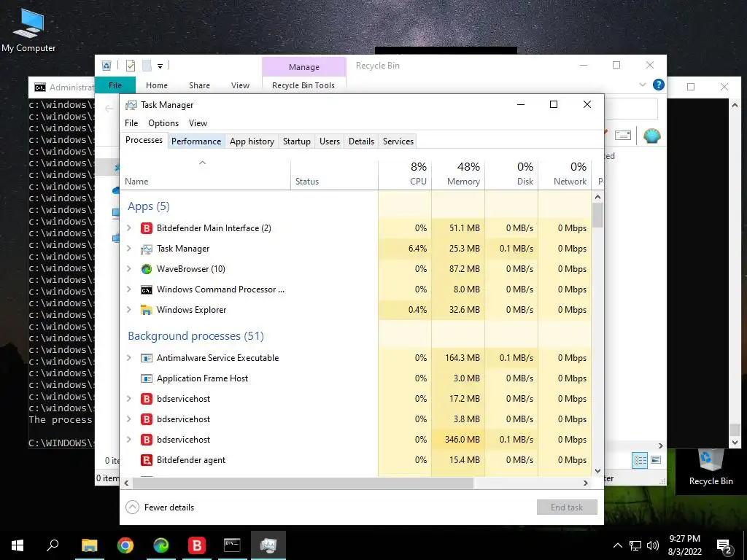Click the WaveBrowser process icon
The width and height of the screenshot is (747, 560).
146,269
